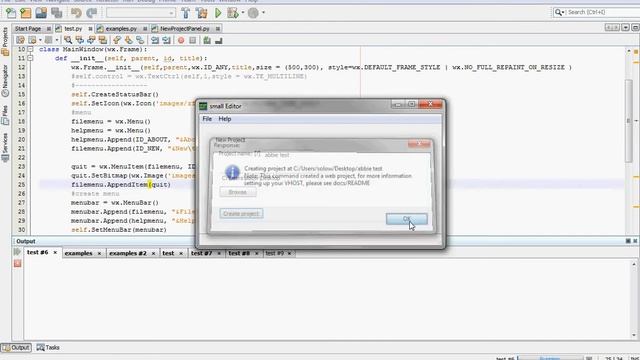The image size is (640, 360).
Task: Click the Previous Bookmark editor icon
Action: tap(117, 40)
